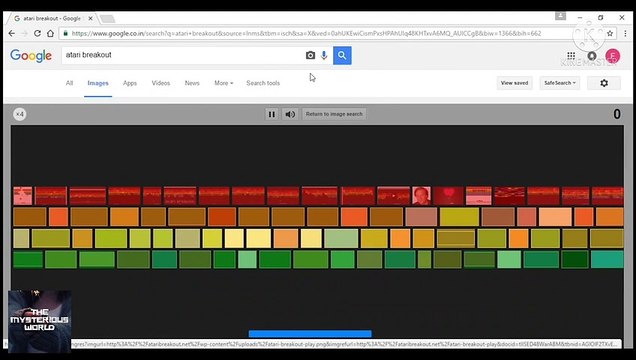Screen dimensions: 636x360
Task: Start voice search with the microphone icon
Action: point(324,55)
